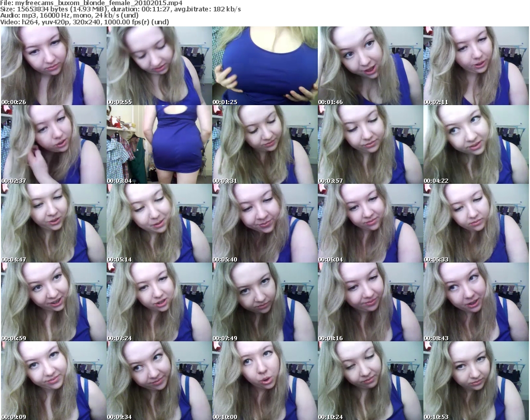Image resolution: width=530 pixels, height=420 pixels.
Task: Click the frame timestamped 00:02:37
Action: coord(53,144)
